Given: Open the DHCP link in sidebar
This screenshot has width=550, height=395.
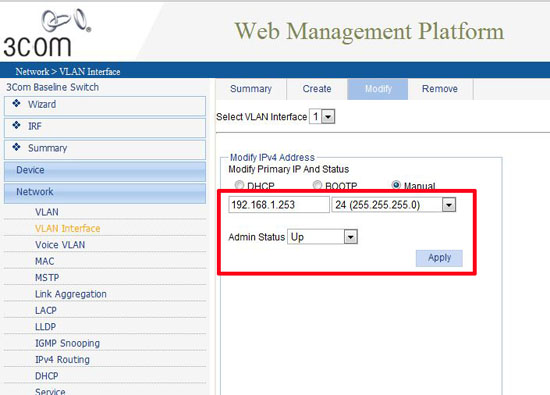Looking at the screenshot, I should [x=47, y=376].
